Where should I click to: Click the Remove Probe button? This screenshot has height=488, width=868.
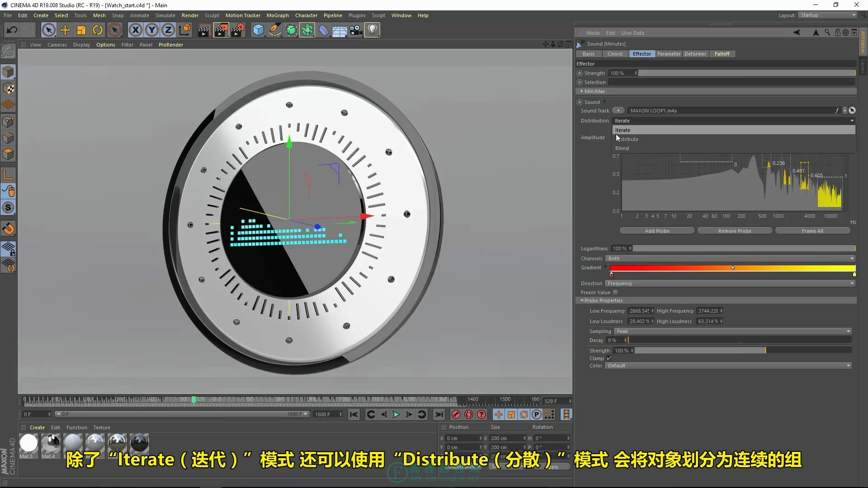pyautogui.click(x=735, y=231)
